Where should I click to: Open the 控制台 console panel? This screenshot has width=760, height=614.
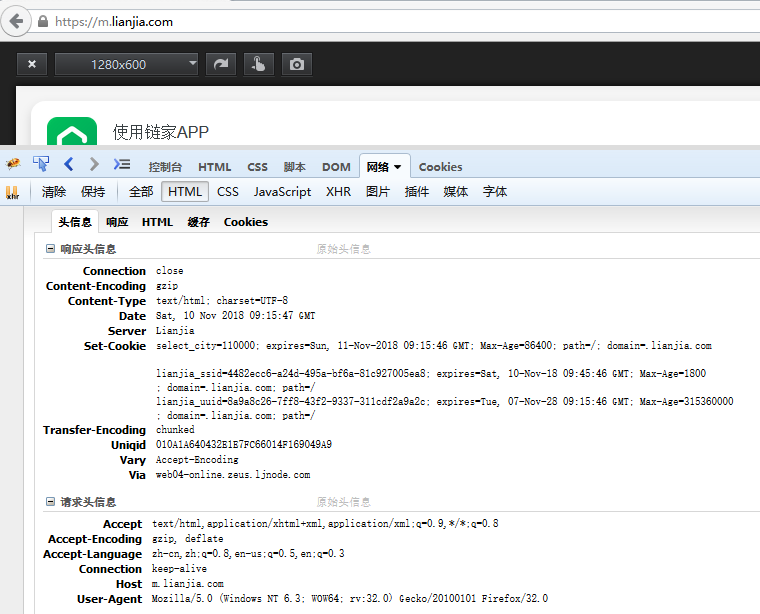click(165, 167)
